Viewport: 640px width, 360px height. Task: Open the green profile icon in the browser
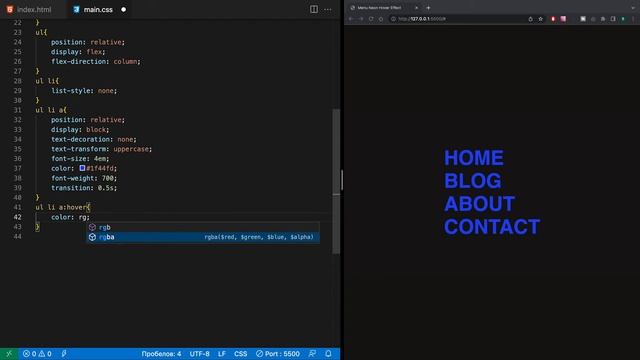tap(623, 19)
